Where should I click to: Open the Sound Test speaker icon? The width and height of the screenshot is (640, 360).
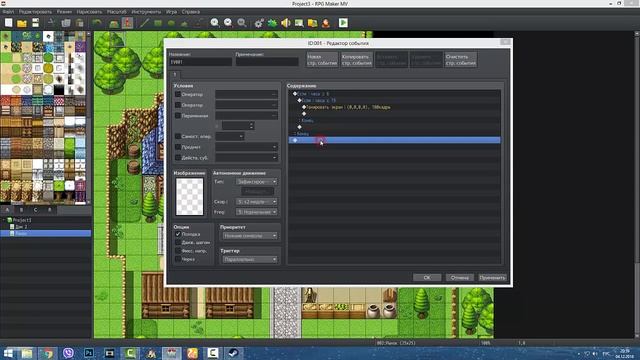click(x=286, y=23)
